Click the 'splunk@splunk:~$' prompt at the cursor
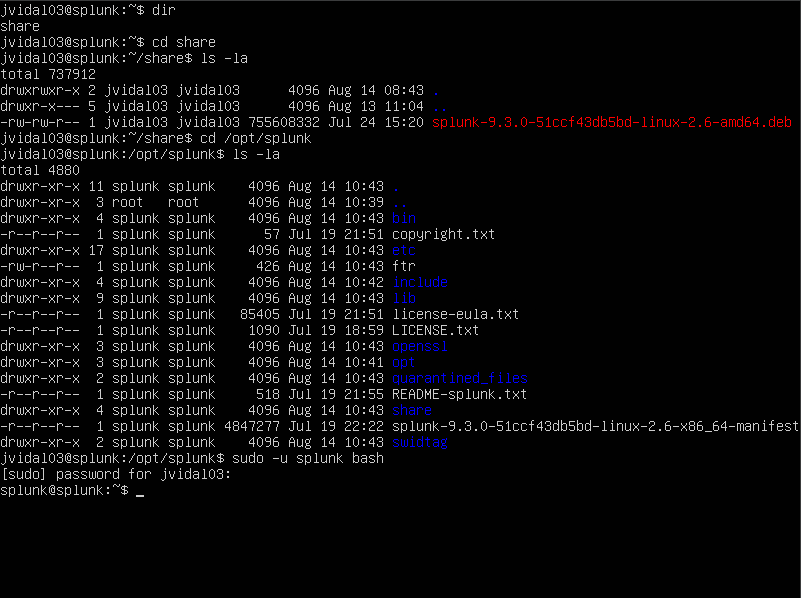Screen dimensions: 801x598 point(64,491)
